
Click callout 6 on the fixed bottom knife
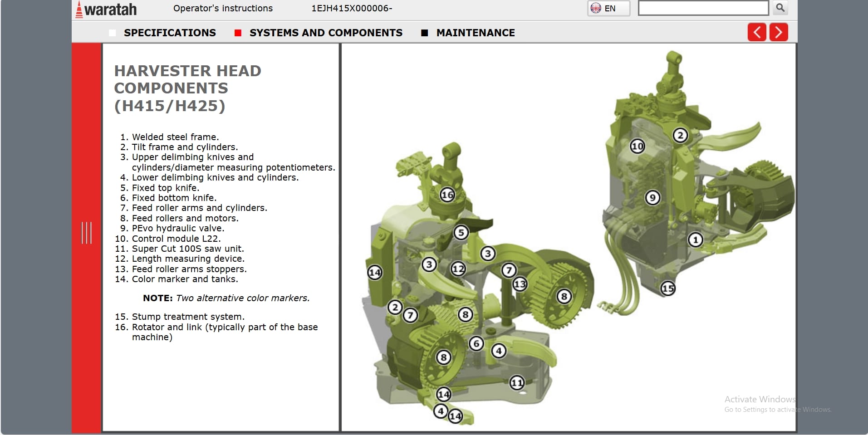tap(476, 343)
